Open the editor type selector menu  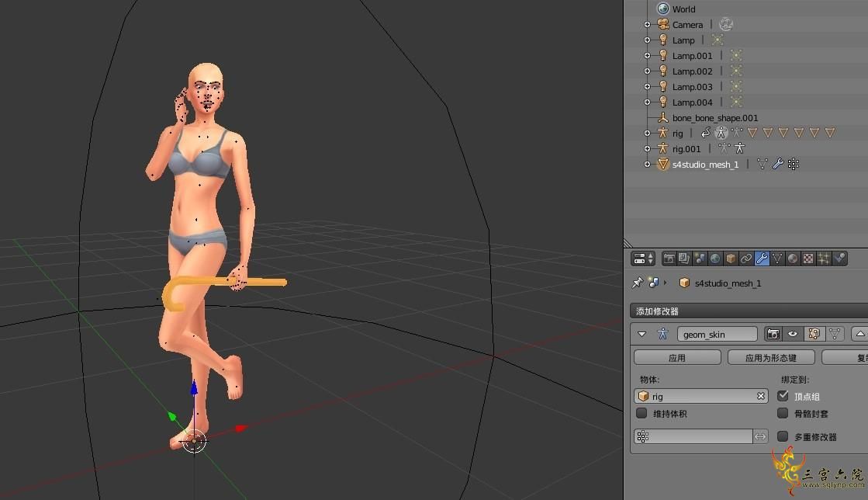tap(643, 259)
